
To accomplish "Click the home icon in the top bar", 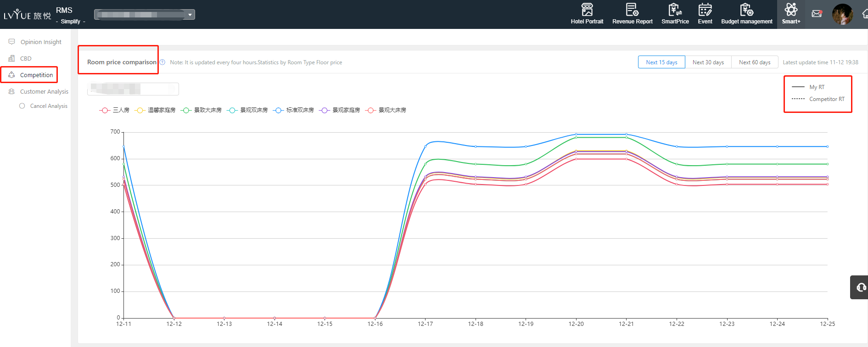I will 865,14.
